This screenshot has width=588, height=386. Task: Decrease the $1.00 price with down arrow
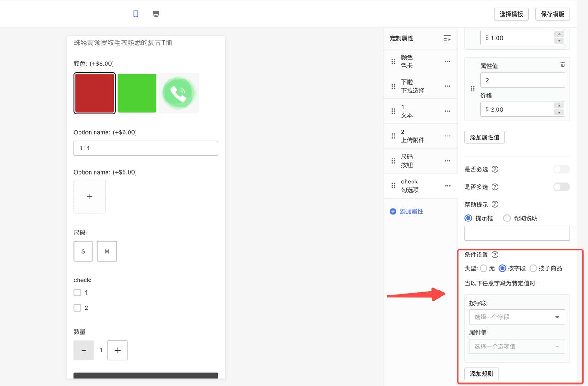tap(559, 41)
